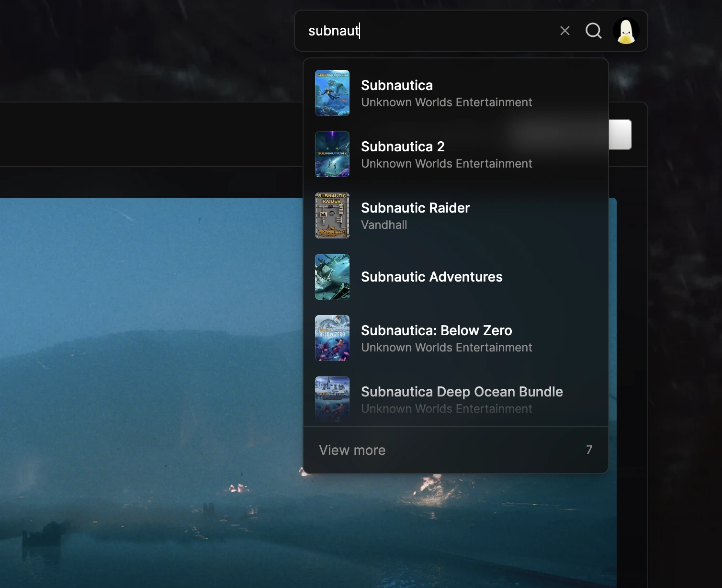Click the white button behind the dropdown
Image resolution: width=722 pixels, height=588 pixels.
[620, 135]
